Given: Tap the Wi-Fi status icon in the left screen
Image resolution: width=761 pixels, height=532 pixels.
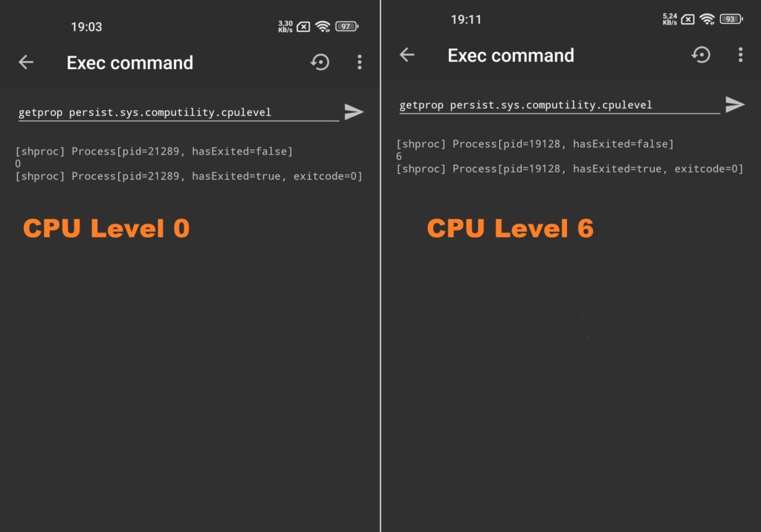Looking at the screenshot, I should click(323, 26).
